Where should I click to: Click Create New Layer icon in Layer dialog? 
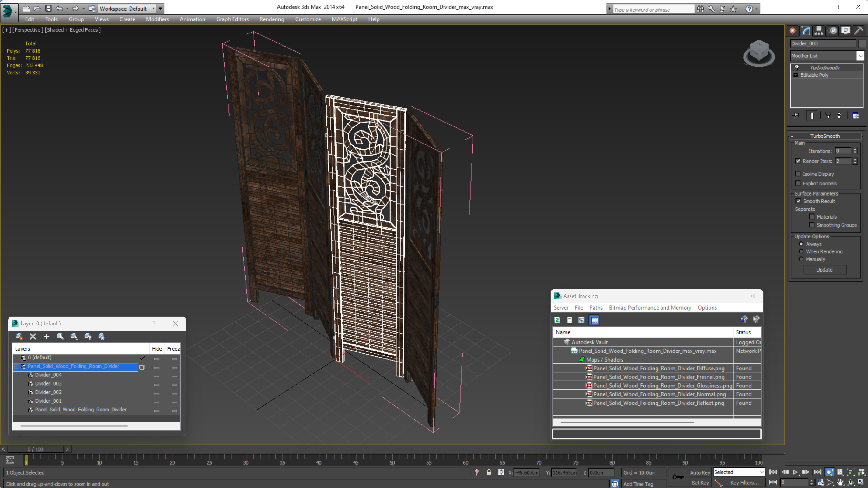click(x=19, y=336)
